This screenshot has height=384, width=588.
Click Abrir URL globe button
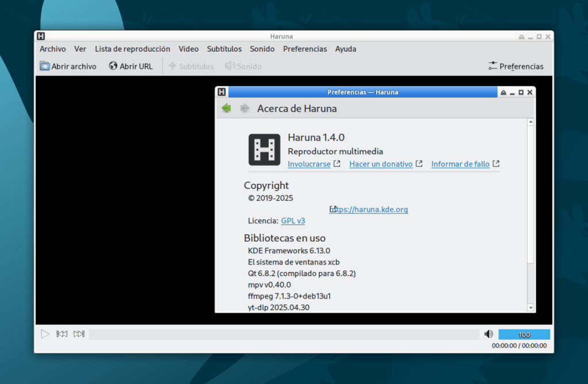point(131,66)
